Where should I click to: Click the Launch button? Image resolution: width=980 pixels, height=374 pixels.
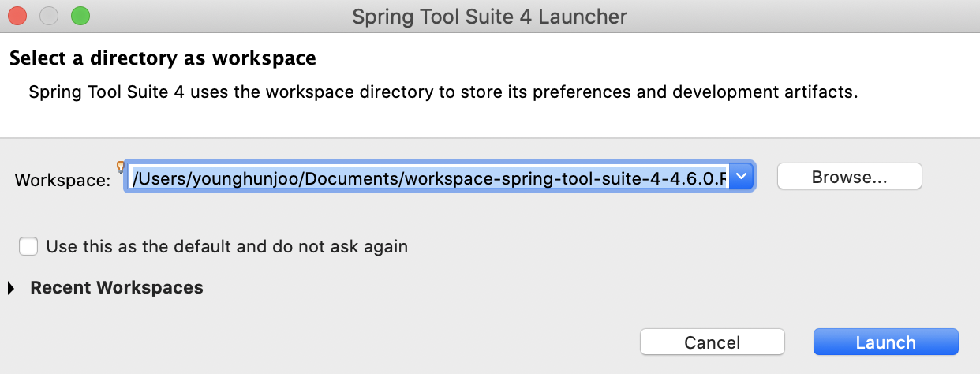pyautogui.click(x=885, y=342)
